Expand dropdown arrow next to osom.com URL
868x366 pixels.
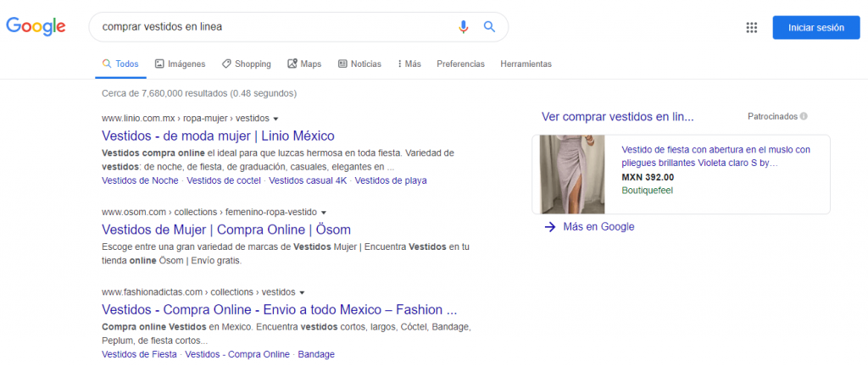coord(324,213)
